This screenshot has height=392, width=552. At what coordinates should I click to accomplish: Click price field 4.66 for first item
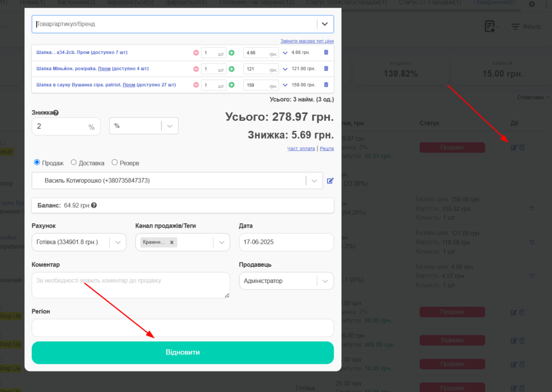click(x=261, y=53)
